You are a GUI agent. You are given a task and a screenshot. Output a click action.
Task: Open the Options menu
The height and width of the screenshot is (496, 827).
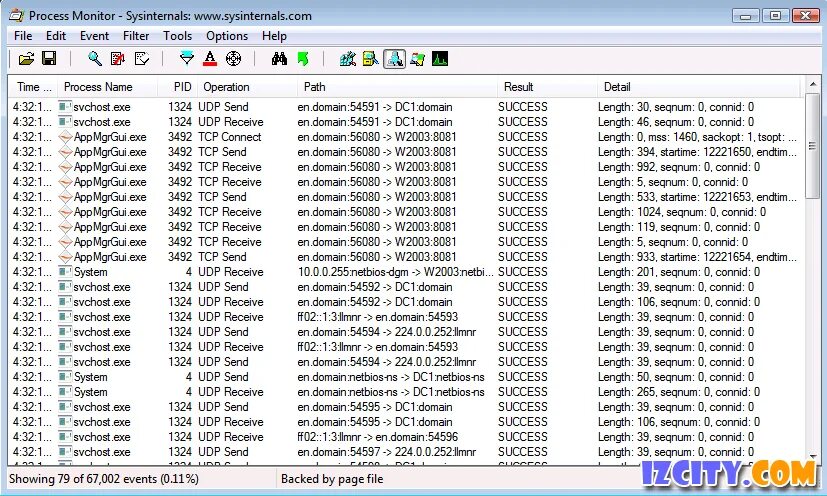pos(227,36)
